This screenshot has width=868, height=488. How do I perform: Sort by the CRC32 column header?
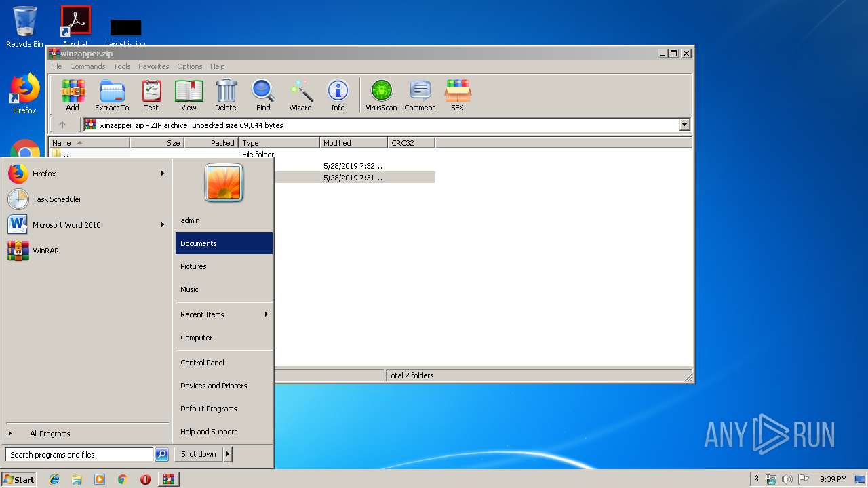(411, 143)
